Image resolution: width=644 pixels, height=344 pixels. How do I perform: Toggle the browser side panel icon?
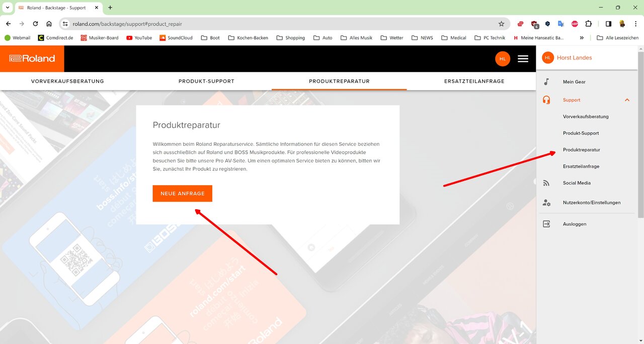pyautogui.click(x=608, y=24)
